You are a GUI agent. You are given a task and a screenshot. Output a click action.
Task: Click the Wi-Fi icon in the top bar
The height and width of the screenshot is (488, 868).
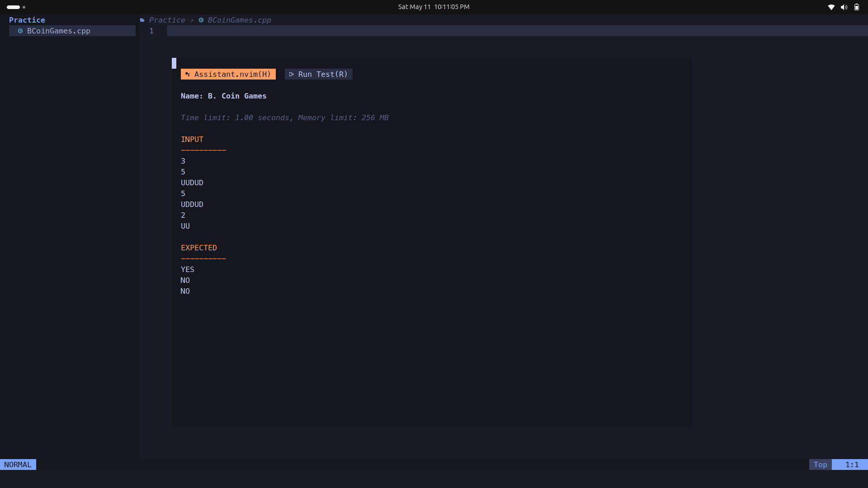coord(831,7)
